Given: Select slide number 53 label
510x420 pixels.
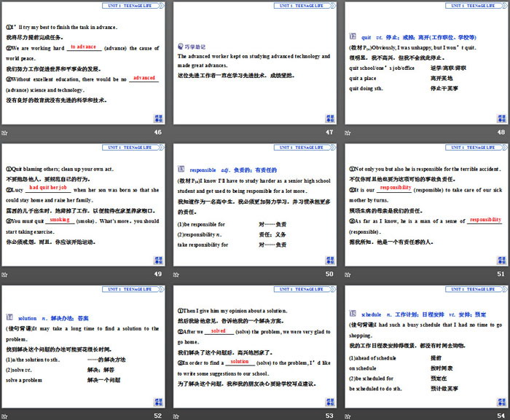Looking at the screenshot, I should tap(329, 416).
